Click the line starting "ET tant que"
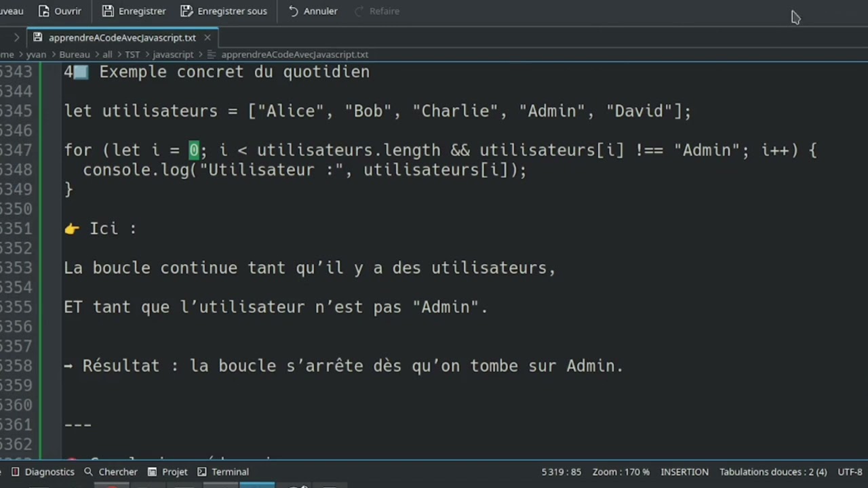868x488 pixels. pos(276,308)
